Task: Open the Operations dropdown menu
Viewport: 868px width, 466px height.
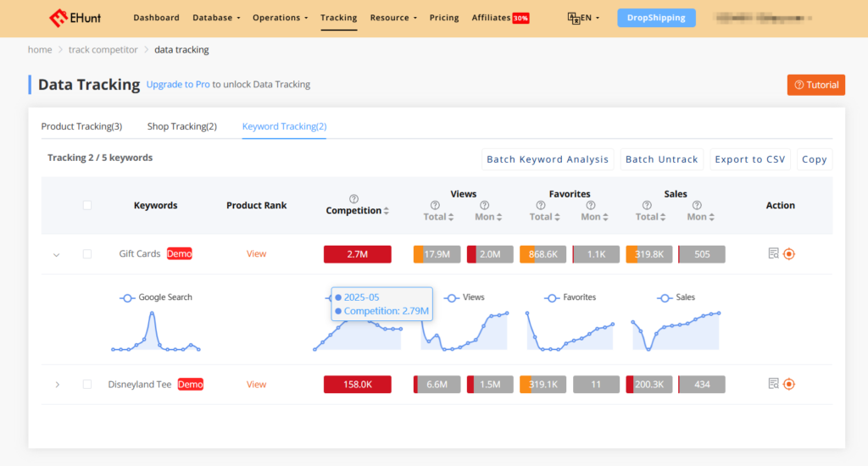Action: click(280, 18)
